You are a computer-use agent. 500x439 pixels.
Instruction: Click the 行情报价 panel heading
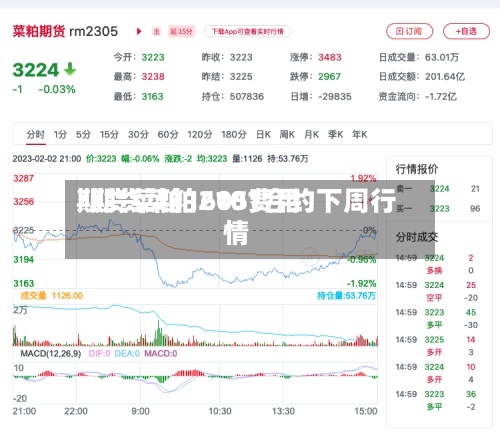point(417,169)
